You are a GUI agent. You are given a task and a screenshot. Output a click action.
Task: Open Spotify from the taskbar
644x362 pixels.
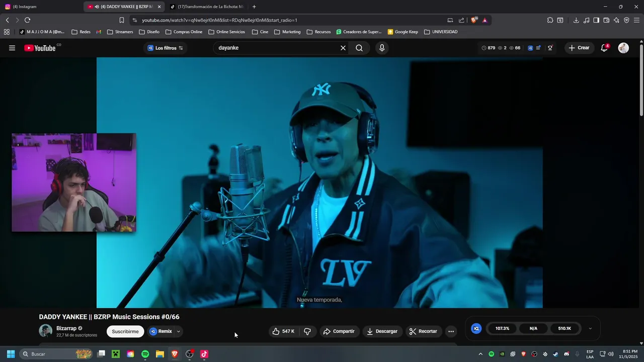tap(145, 354)
